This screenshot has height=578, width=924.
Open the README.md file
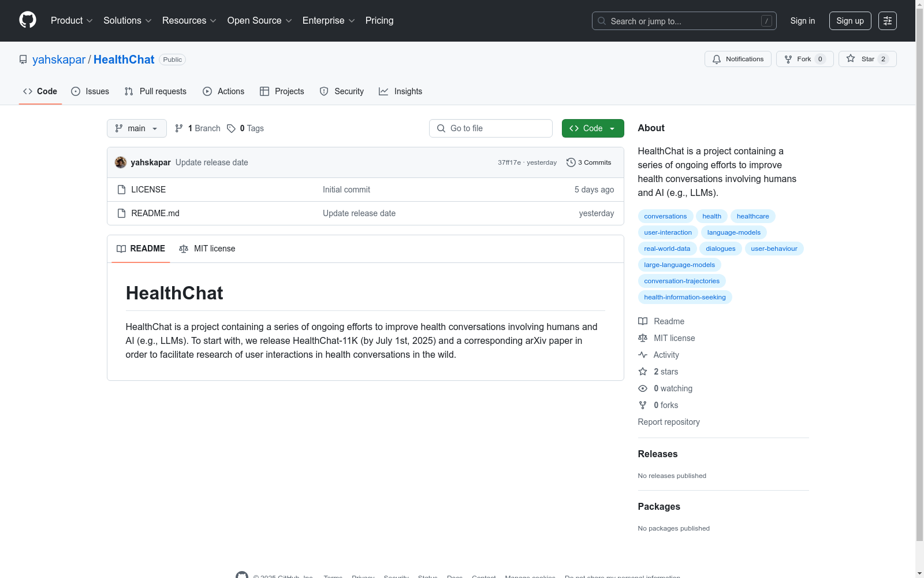155,213
